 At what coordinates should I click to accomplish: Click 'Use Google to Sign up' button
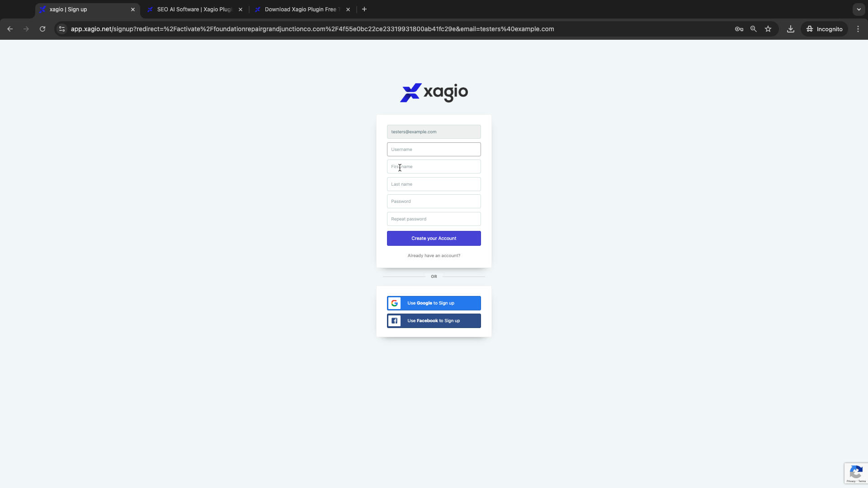tap(434, 303)
